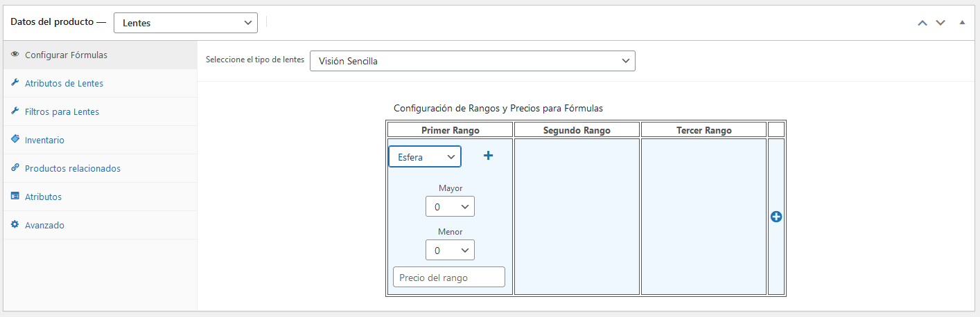Add a new range column with circled plus
This screenshot has height=317, width=980.
776,217
